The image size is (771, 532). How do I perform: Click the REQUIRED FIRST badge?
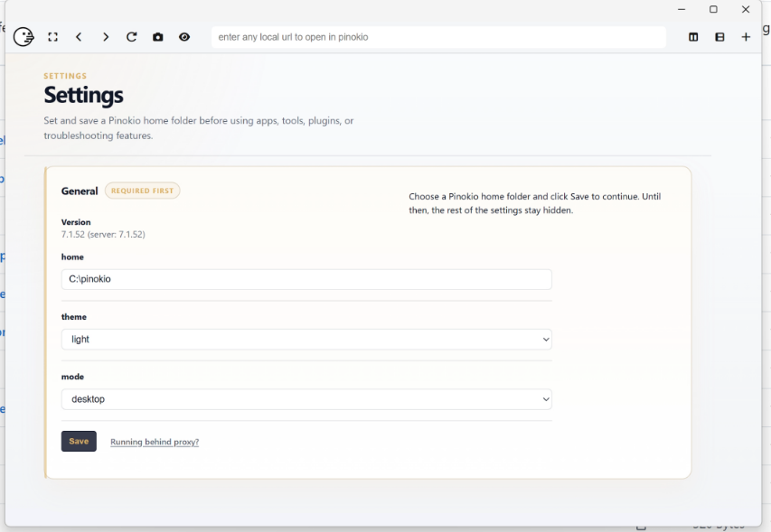[x=142, y=191]
